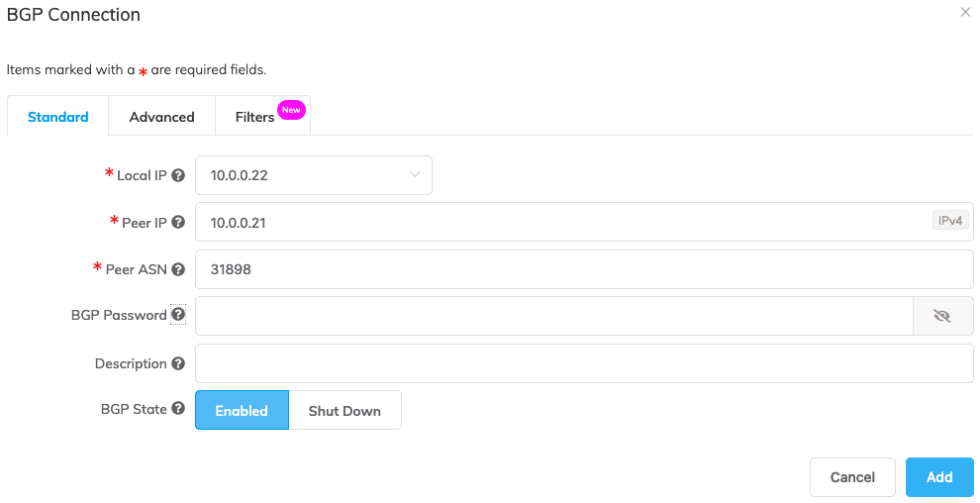
Task: Open the Local IP dropdown
Action: coord(313,175)
